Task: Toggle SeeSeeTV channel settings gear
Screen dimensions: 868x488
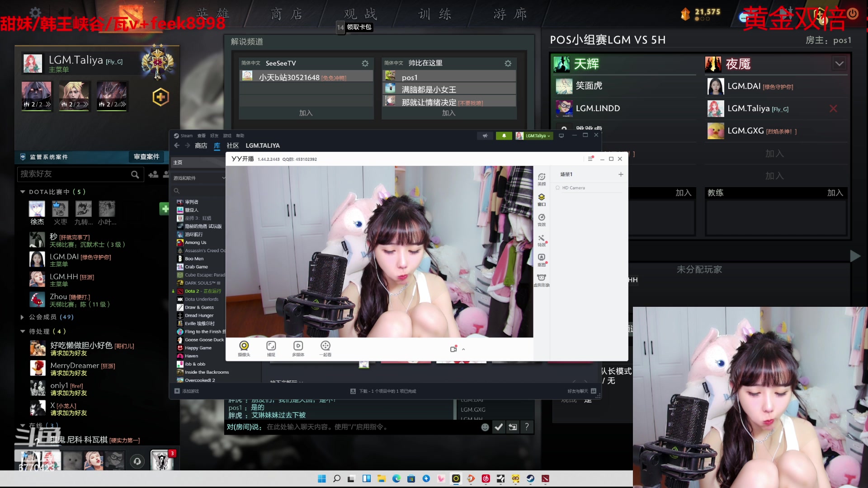Action: pyautogui.click(x=365, y=63)
